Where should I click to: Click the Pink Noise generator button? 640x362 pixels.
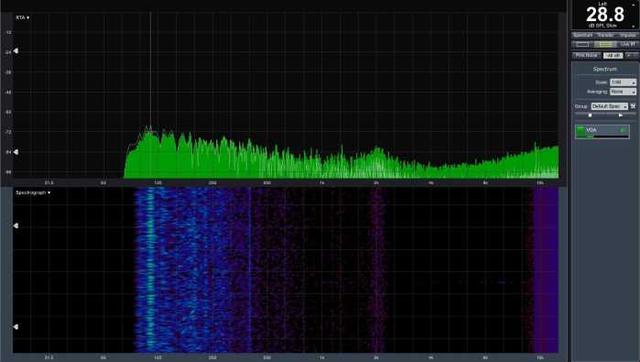pos(587,55)
